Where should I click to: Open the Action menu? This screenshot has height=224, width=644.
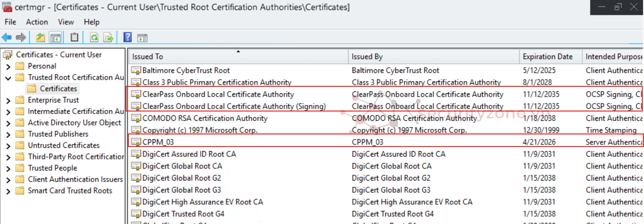tap(37, 22)
